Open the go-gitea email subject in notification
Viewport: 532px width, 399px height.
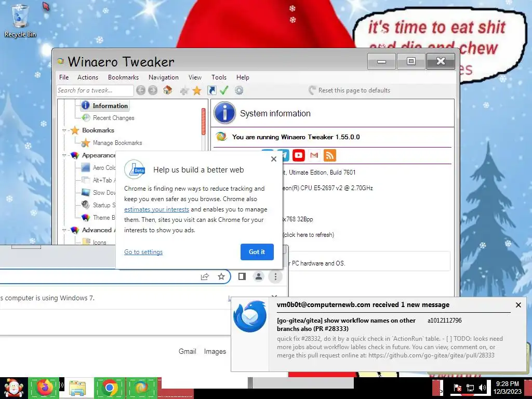pos(346,324)
